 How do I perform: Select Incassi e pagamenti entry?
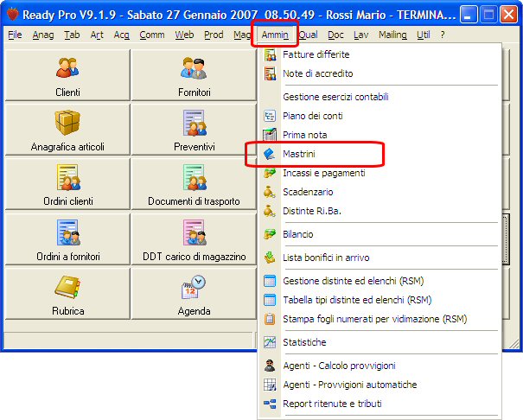379,173
